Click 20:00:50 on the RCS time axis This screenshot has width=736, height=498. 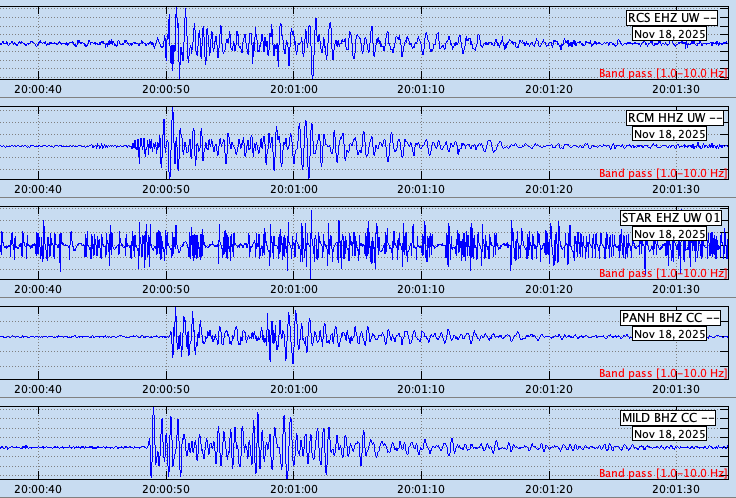pyautogui.click(x=166, y=89)
